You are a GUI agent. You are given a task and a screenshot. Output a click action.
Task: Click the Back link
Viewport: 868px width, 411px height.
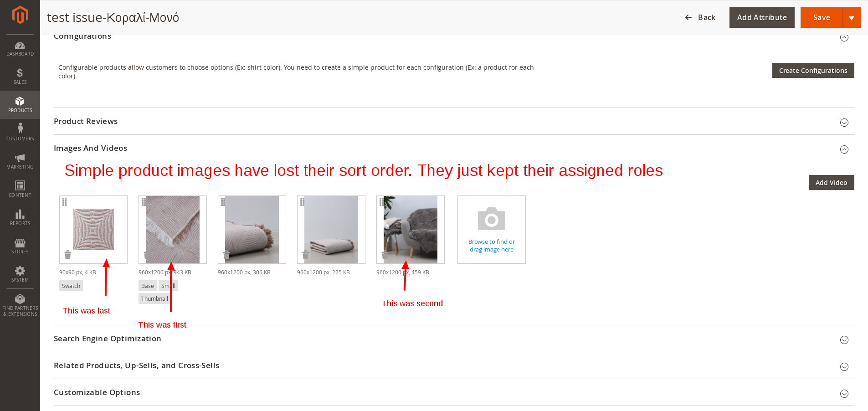point(700,17)
